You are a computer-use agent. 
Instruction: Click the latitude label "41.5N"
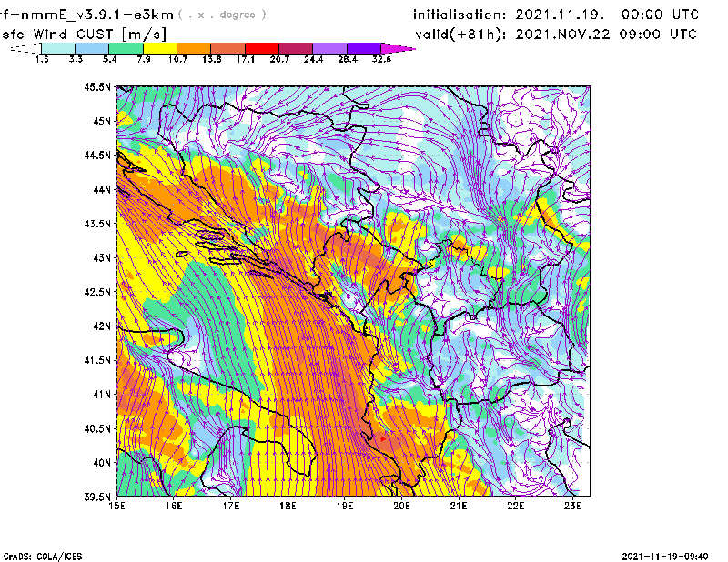(x=97, y=360)
